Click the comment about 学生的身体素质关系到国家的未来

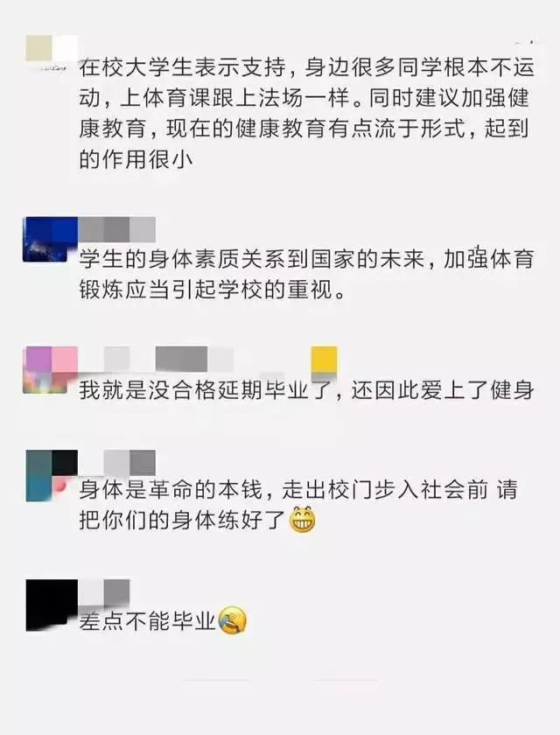(306, 275)
